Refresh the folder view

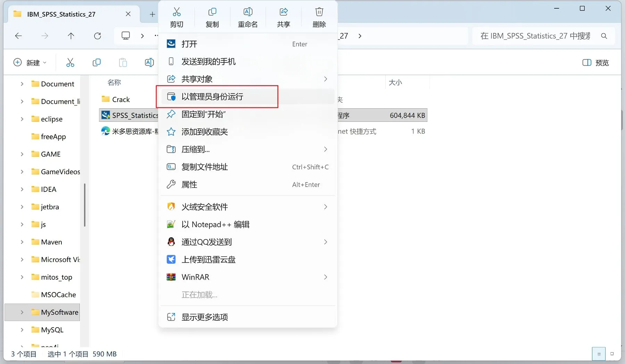[98, 36]
